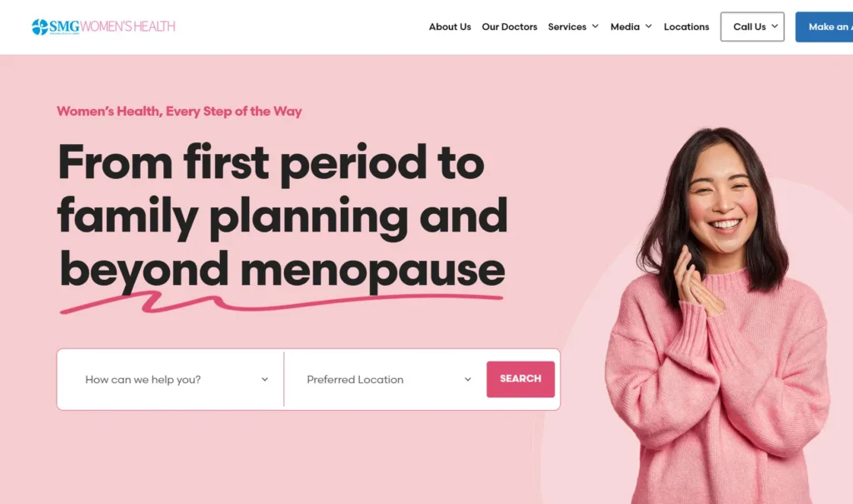Click the Women's Health, Every Step tagline
The height and width of the screenshot is (504, 853).
(x=179, y=111)
